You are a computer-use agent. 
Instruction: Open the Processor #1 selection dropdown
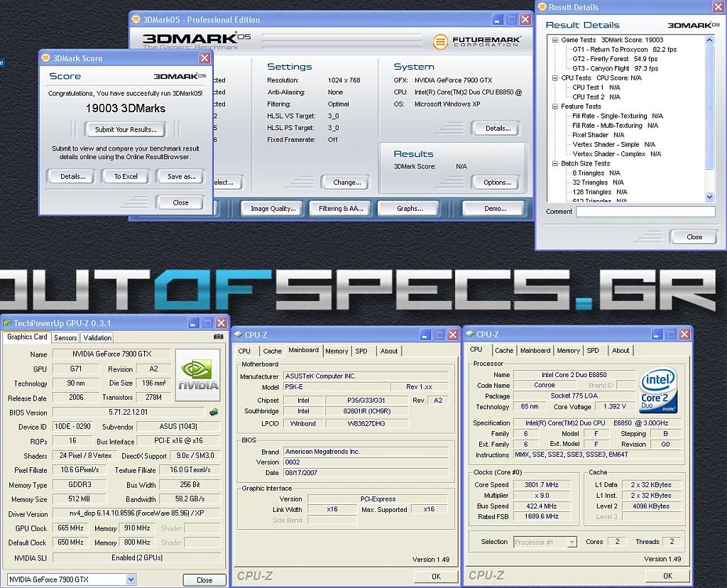572,542
